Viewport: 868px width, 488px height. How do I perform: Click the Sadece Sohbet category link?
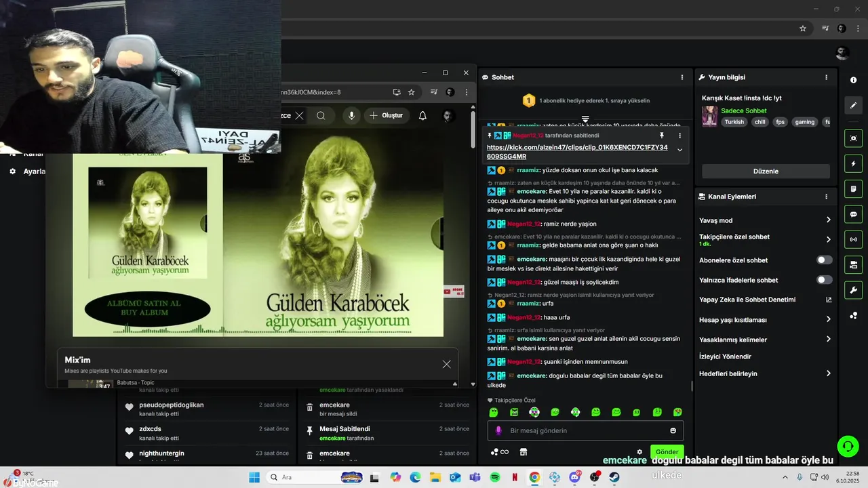pyautogui.click(x=744, y=110)
